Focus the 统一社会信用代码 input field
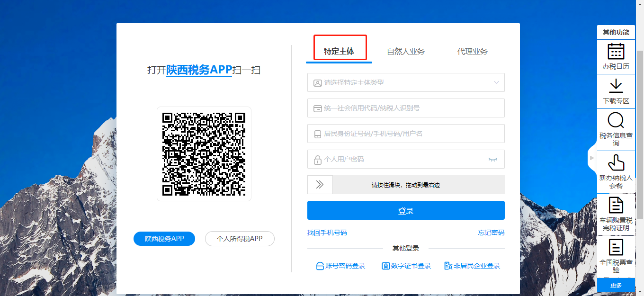This screenshot has height=296, width=644. click(406, 108)
